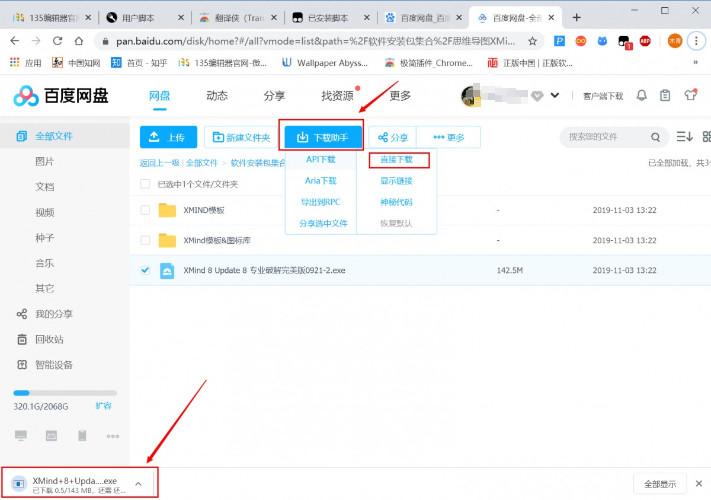This screenshot has width=711, height=500.
Task: Click the 客户端下载 client download link
Action: [603, 96]
